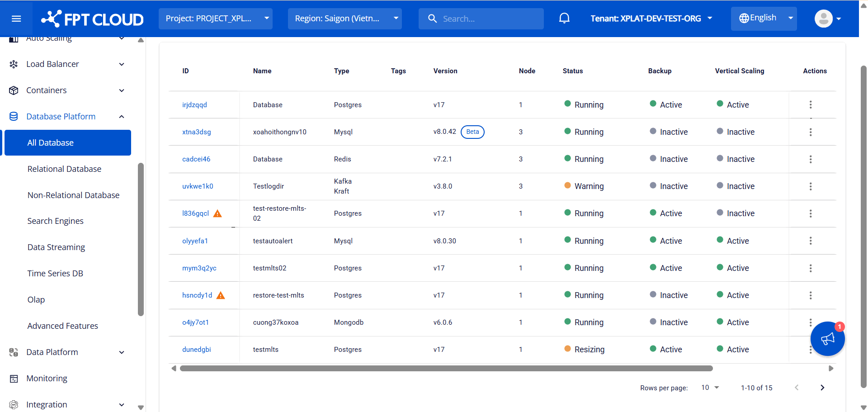Click the top Search field
868x412 pixels.
488,19
